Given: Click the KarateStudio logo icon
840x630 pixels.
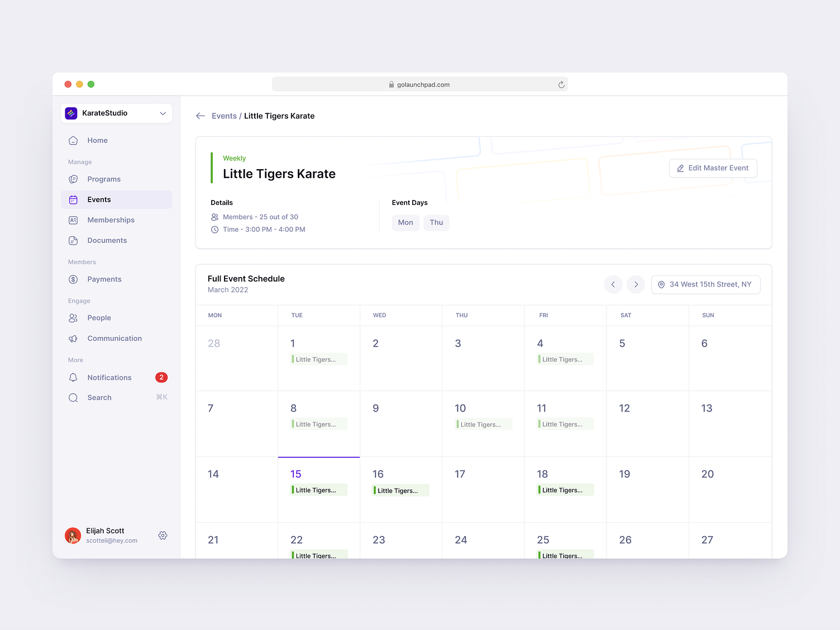Looking at the screenshot, I should point(71,113).
